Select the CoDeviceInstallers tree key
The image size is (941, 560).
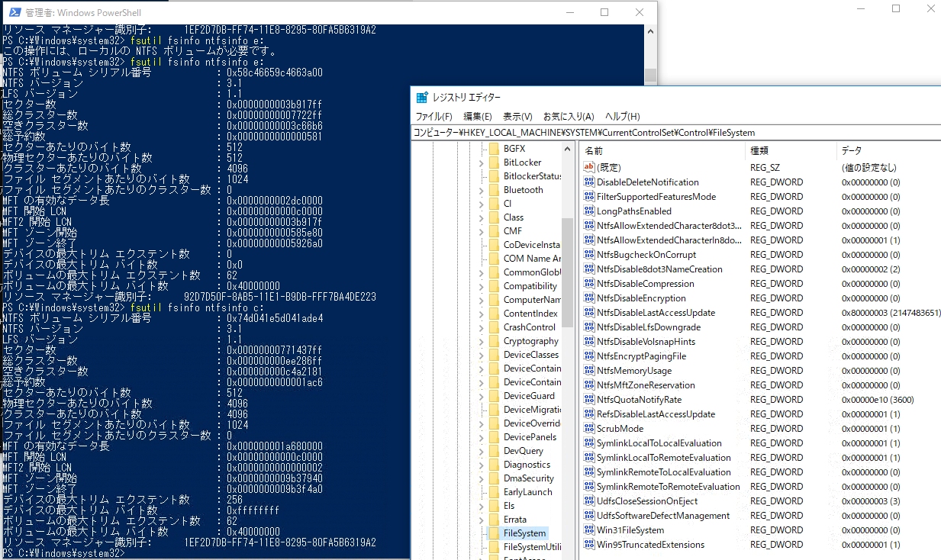click(531, 245)
